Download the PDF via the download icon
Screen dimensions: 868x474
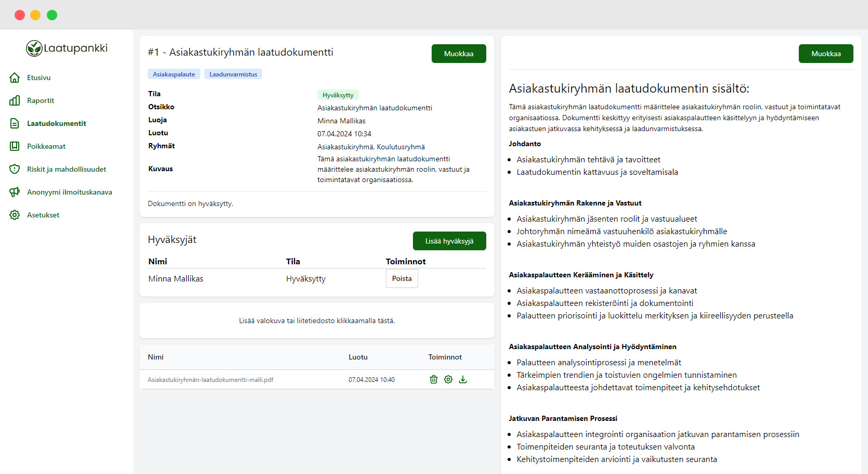tap(463, 379)
